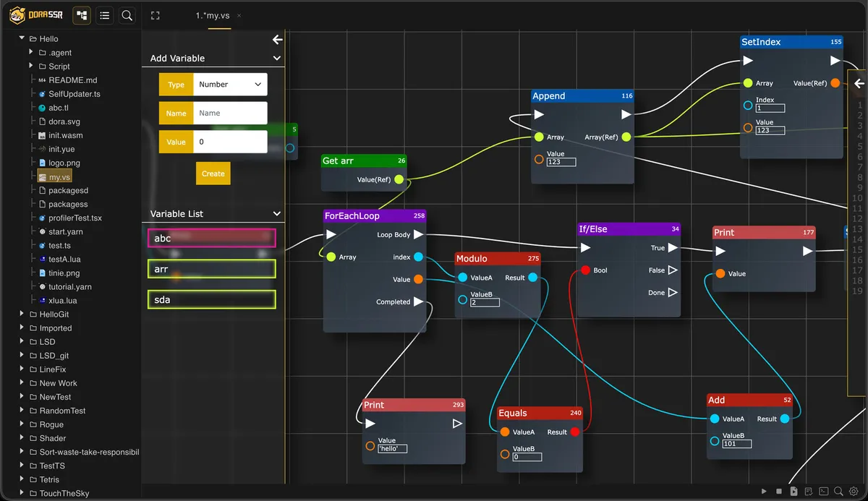
Task: Collapse the Add Variable section
Action: (276, 59)
